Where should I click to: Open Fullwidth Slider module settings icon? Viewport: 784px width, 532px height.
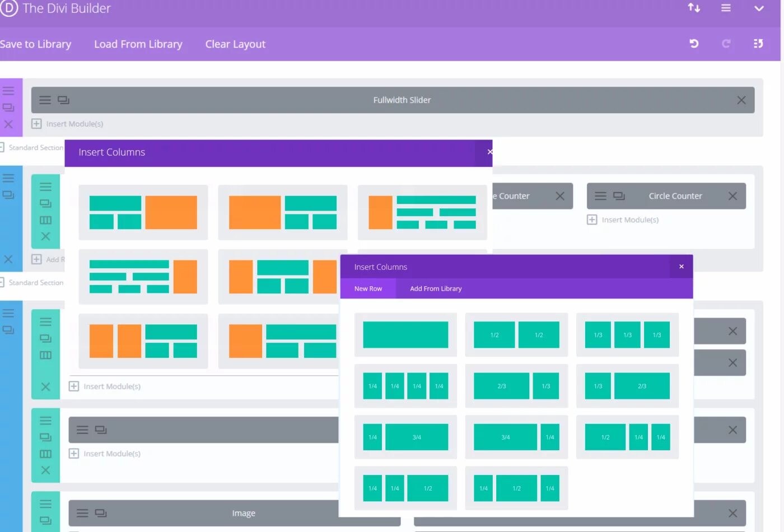pos(45,100)
